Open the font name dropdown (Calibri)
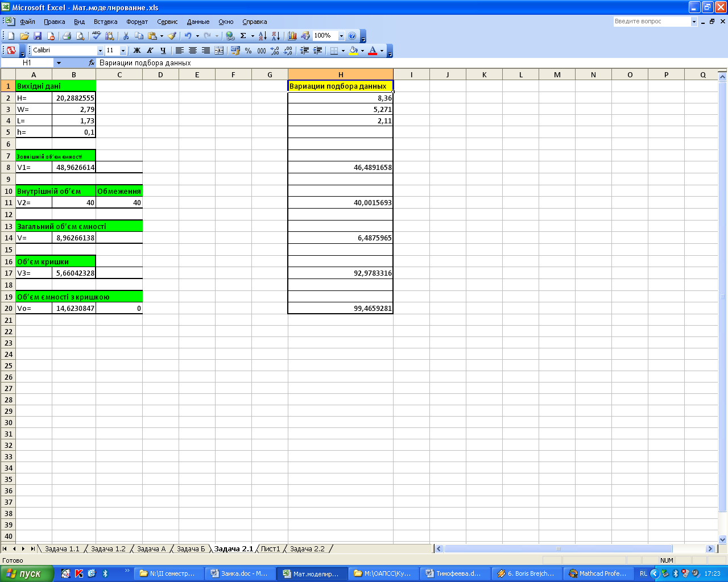The width and height of the screenshot is (728, 582). point(100,51)
